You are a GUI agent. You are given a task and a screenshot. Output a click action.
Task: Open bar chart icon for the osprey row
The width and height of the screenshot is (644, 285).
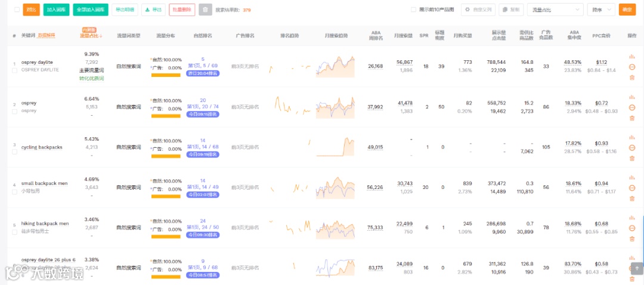(x=631, y=97)
